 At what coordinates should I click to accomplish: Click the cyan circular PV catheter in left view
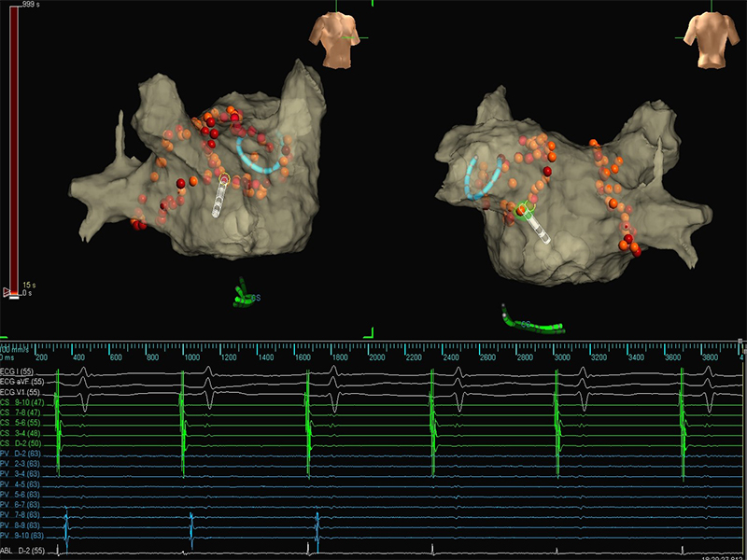259,156
